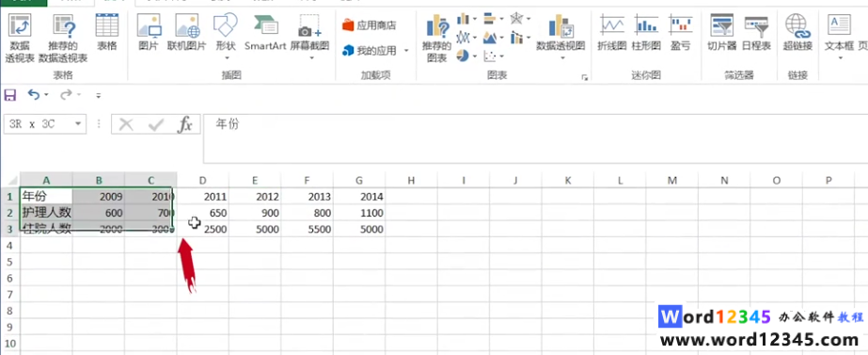
Task: Click the Name Box showing 3R x 3C
Action: click(x=38, y=124)
